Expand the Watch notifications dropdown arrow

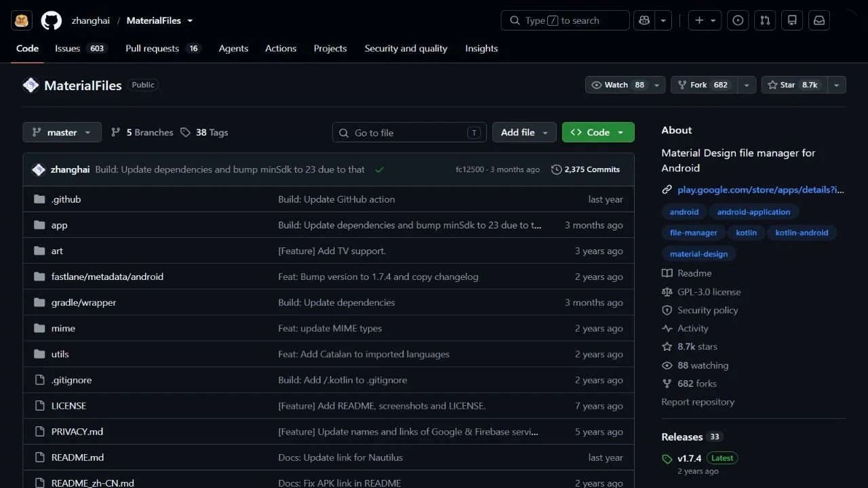(x=656, y=85)
